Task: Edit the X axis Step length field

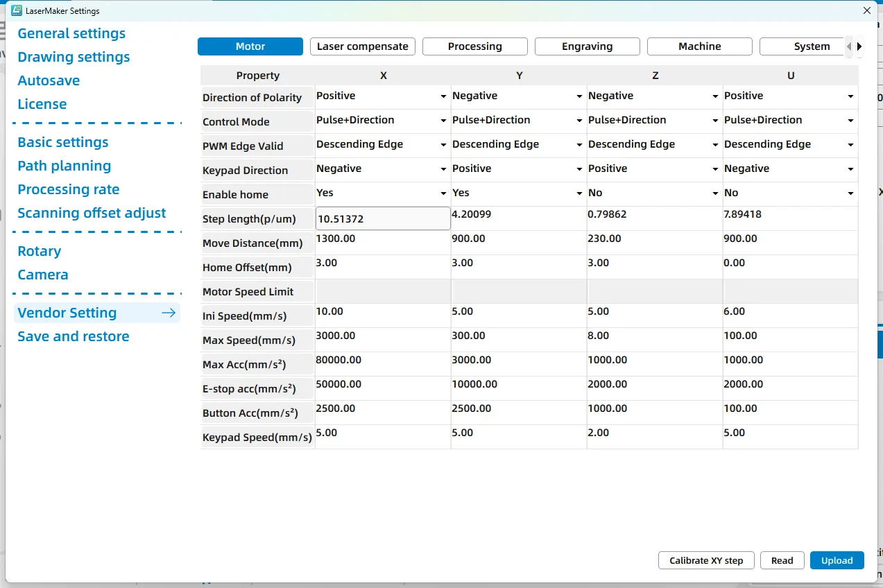Action: (x=382, y=218)
